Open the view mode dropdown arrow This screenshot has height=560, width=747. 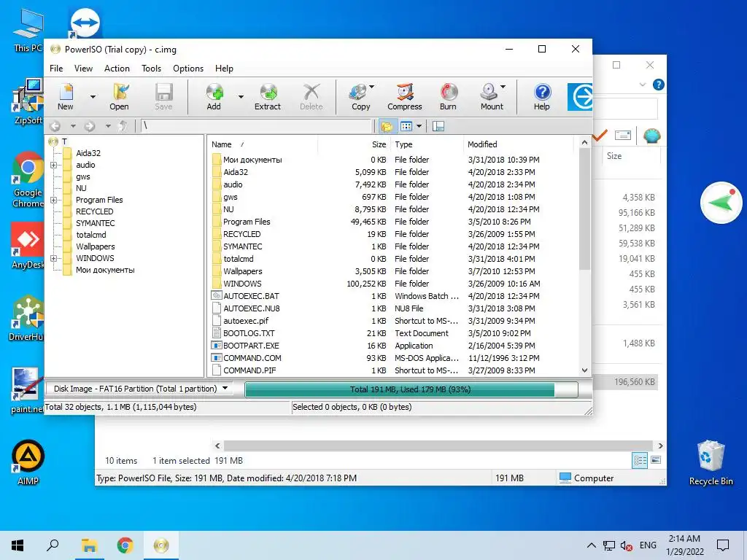[x=419, y=126]
